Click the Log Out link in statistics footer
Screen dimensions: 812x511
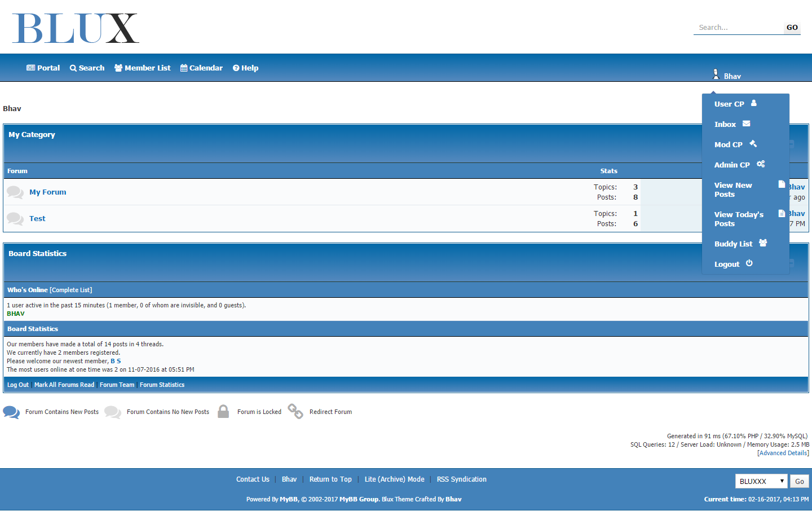(x=18, y=385)
